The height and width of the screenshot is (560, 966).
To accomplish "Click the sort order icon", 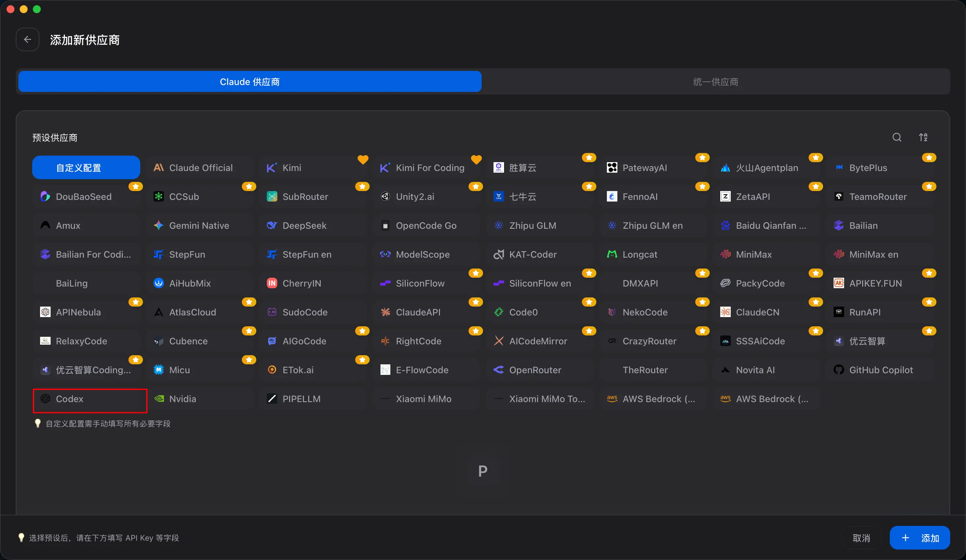I will click(923, 137).
